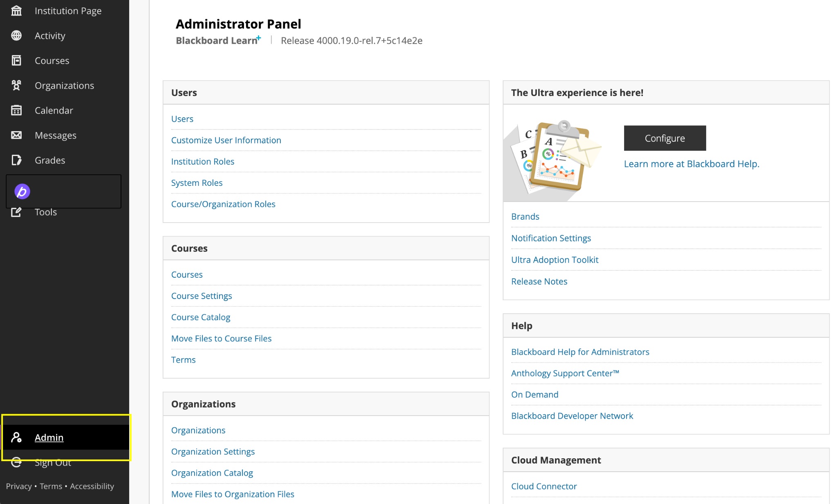Open the Users link under Users

point(182,119)
